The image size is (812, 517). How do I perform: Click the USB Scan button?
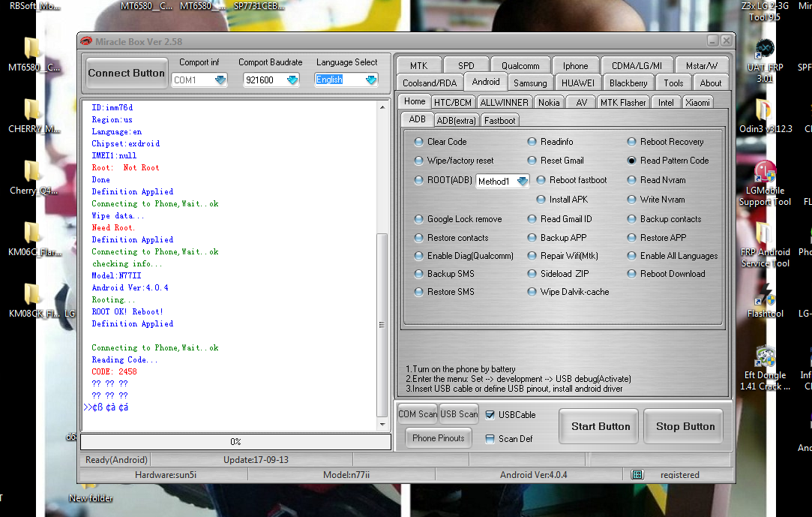point(459,414)
